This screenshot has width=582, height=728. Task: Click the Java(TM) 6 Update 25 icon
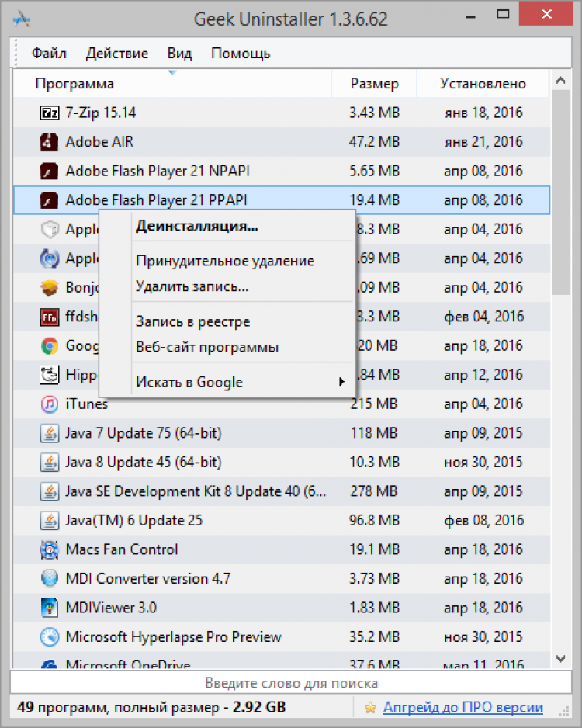(49, 521)
